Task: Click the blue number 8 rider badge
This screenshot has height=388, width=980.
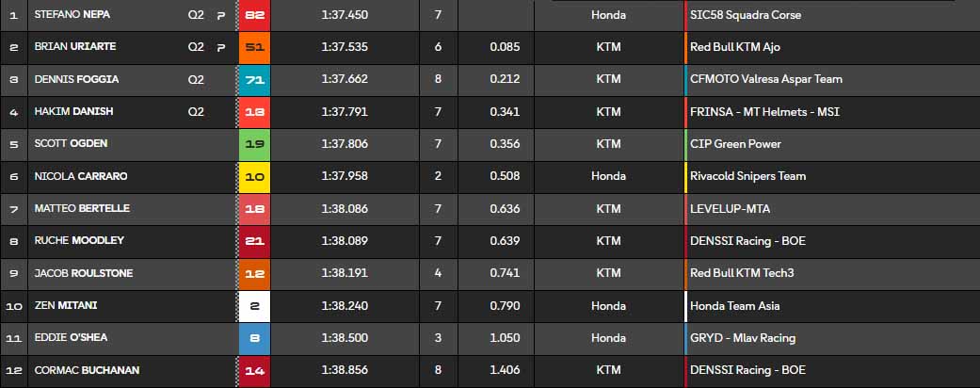Action: tap(254, 337)
